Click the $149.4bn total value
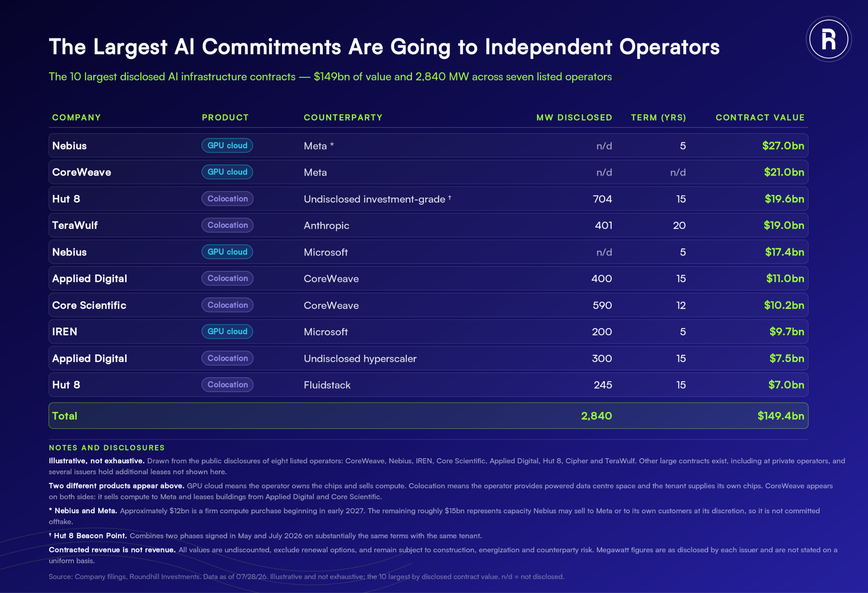This screenshot has width=868, height=593. pyautogui.click(x=781, y=416)
